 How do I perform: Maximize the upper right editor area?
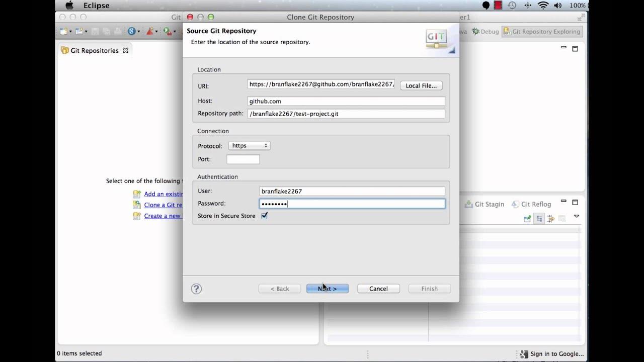click(x=575, y=49)
